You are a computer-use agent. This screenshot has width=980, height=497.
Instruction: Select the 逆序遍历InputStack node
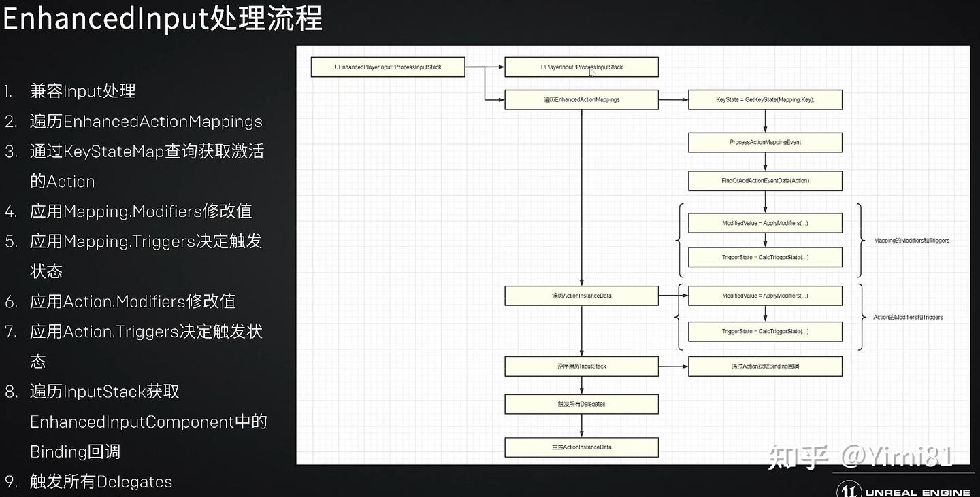[x=581, y=366]
